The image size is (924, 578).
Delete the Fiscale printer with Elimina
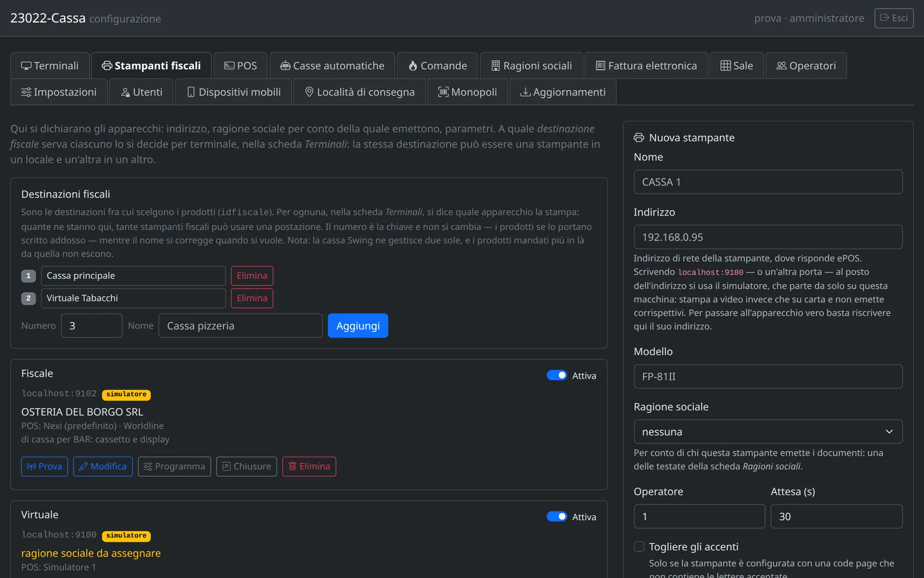tap(309, 466)
